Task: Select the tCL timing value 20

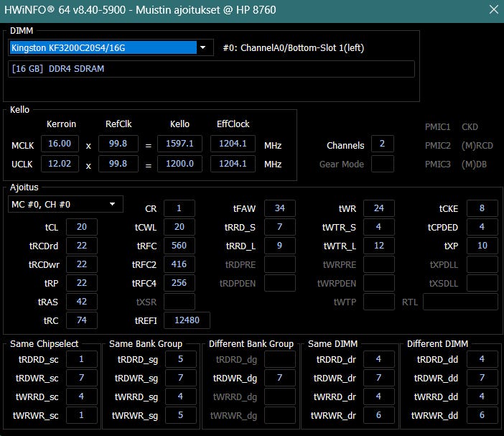Action: coord(81,227)
